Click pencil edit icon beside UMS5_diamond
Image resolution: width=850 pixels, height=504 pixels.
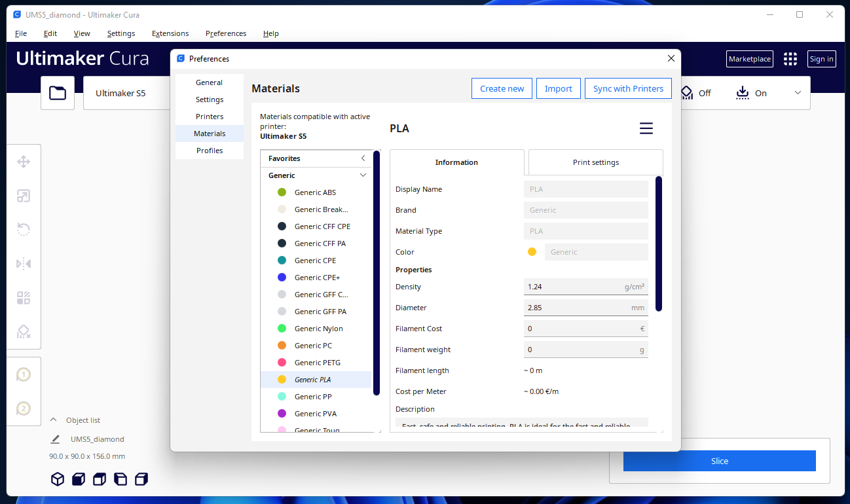56,439
